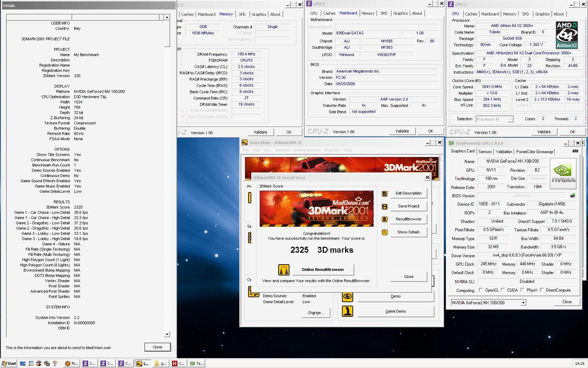588x368 pixels.
Task: Switch to Caches tab in CPU window
Action: click(x=471, y=14)
